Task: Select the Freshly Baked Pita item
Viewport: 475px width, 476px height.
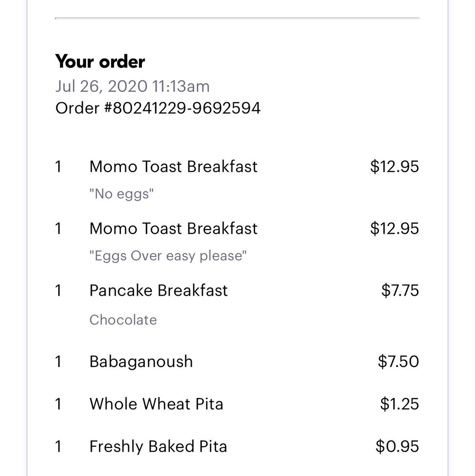Action: pyautogui.click(x=158, y=446)
